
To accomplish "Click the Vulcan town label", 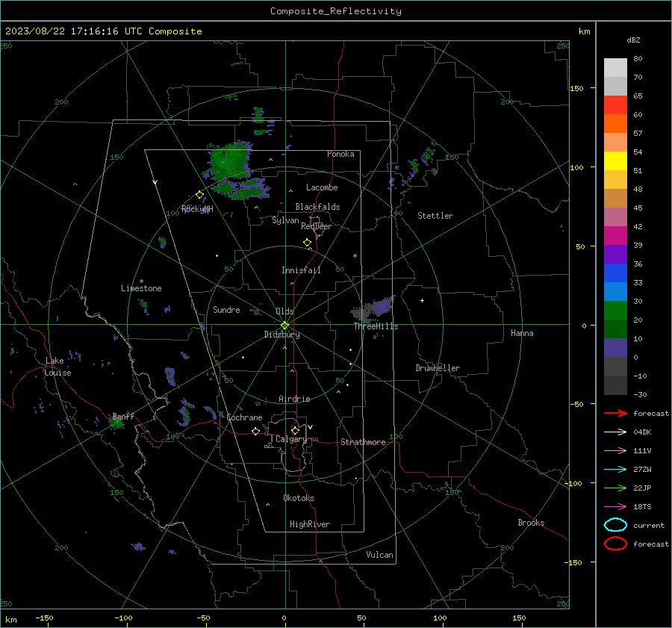I will [x=379, y=555].
